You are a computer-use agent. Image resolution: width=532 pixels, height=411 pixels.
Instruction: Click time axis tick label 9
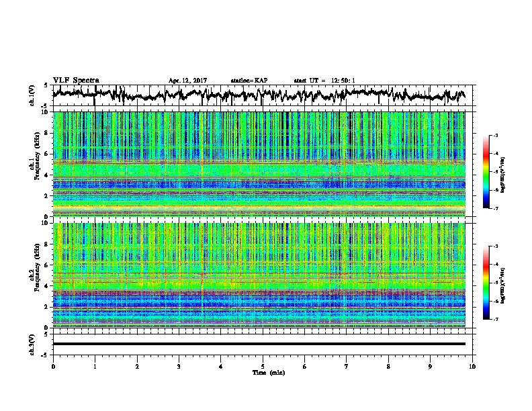pyautogui.click(x=430, y=367)
